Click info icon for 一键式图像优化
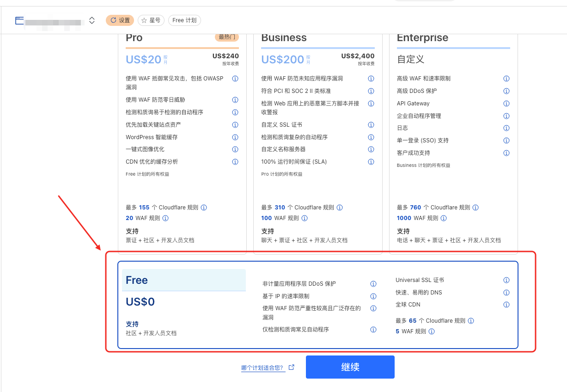 coord(235,149)
